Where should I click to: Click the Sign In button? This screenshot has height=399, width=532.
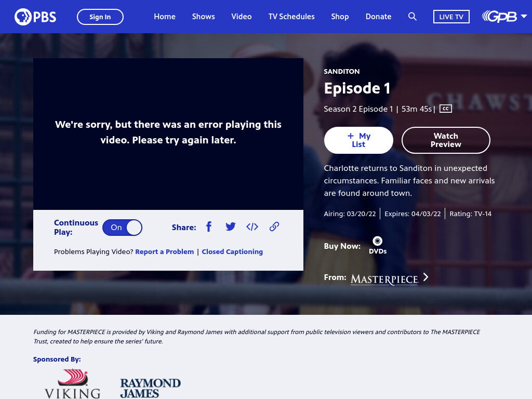[x=100, y=17]
